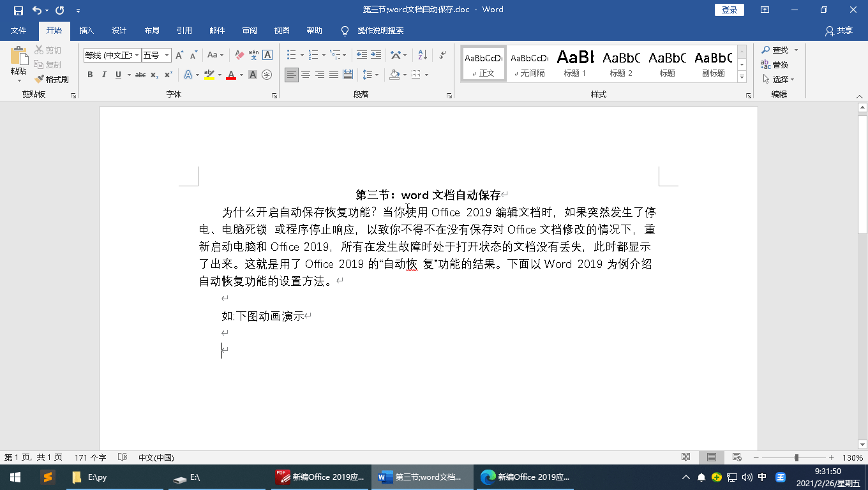
Task: Center align the paragraph
Action: click(x=306, y=75)
